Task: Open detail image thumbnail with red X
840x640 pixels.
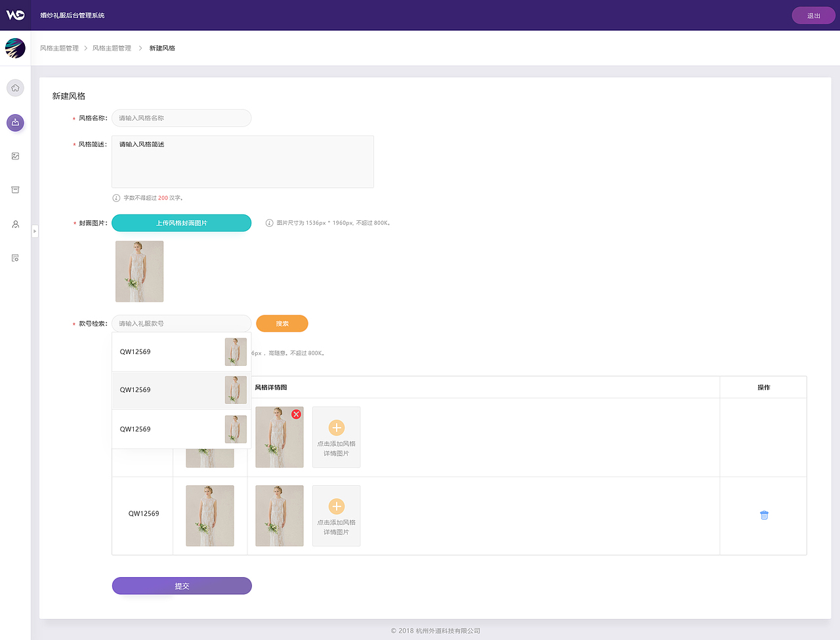Action: pos(280,437)
